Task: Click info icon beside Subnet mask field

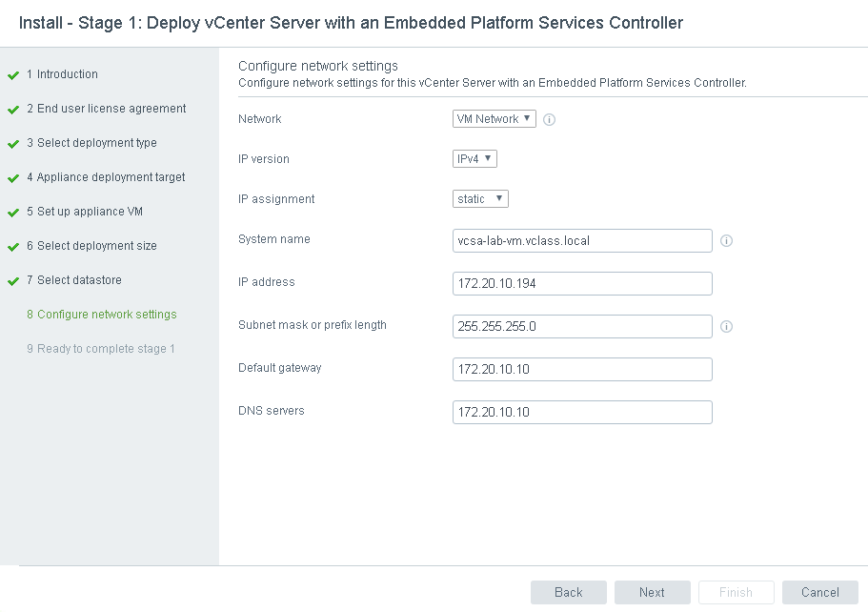Action: point(726,326)
